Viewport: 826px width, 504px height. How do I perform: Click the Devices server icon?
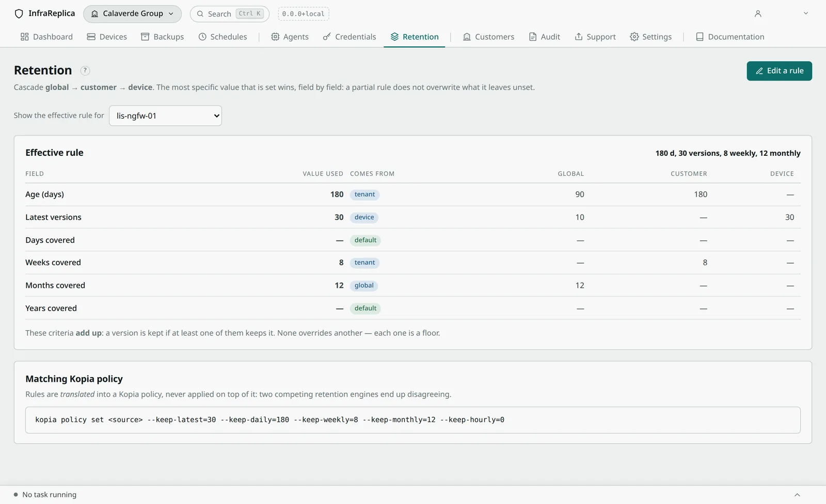[91, 37]
